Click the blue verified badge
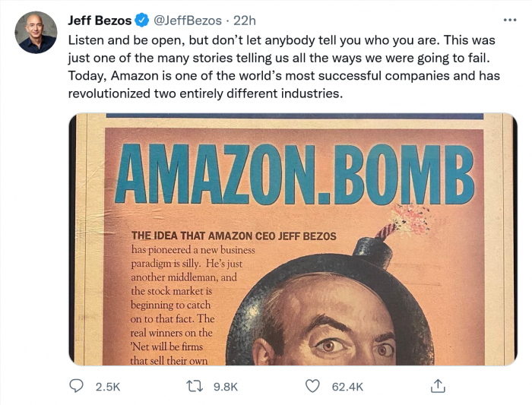The image size is (532, 405). pos(141,21)
